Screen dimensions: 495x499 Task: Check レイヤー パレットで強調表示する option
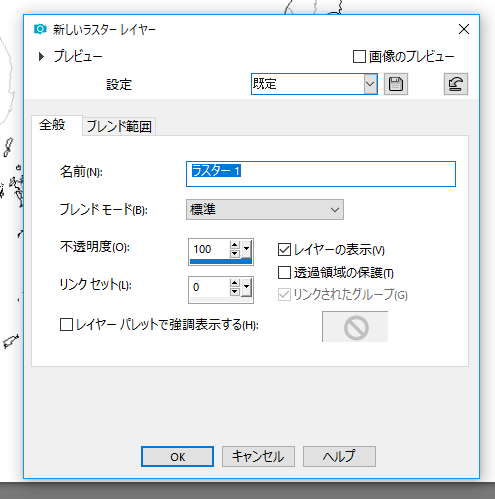(x=66, y=324)
